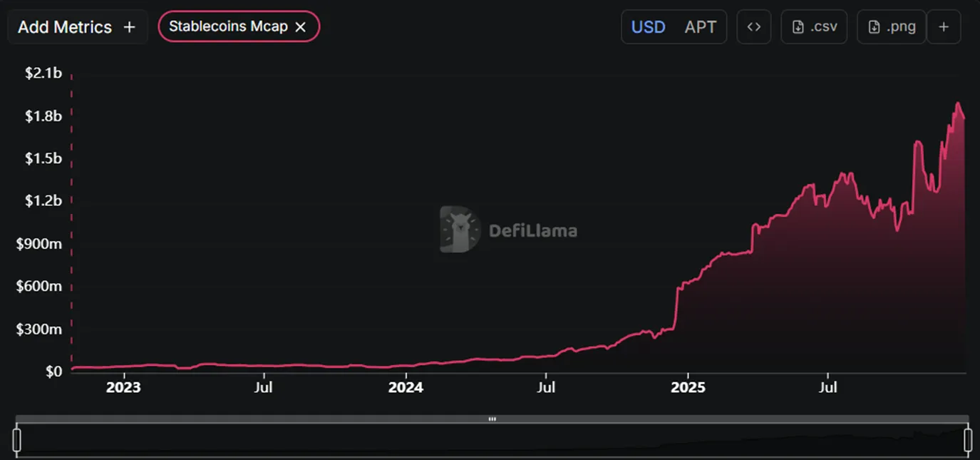The image size is (980, 460).
Task: Click the embed code icon
Action: pyautogui.click(x=753, y=27)
